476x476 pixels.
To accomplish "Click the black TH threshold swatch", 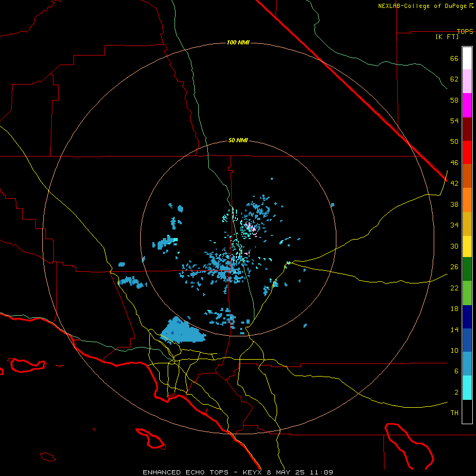I will (x=467, y=411).
